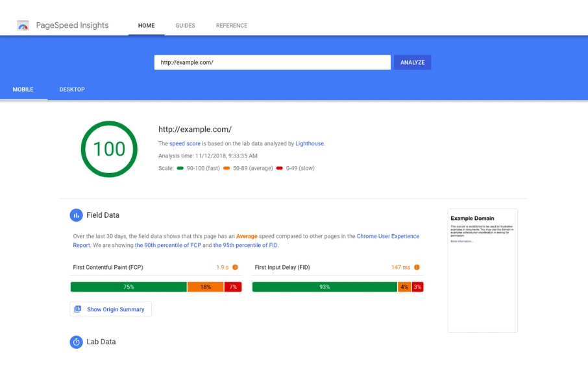Click the 1.9 s FCP value
Screen dimensions: 588x367
pyautogui.click(x=223, y=267)
